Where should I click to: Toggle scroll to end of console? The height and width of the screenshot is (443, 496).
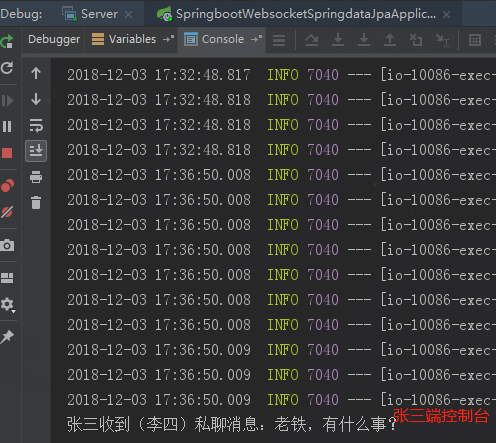tap(36, 151)
